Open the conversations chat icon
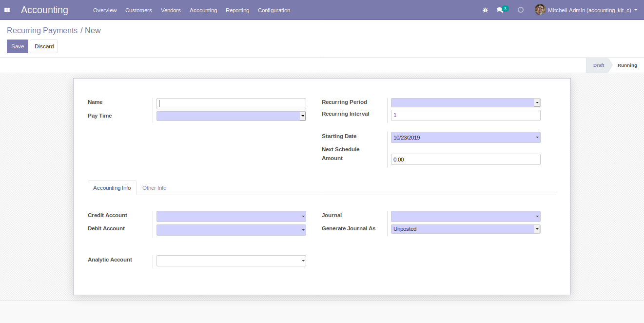Image resolution: width=644 pixels, height=323 pixels. (500, 10)
